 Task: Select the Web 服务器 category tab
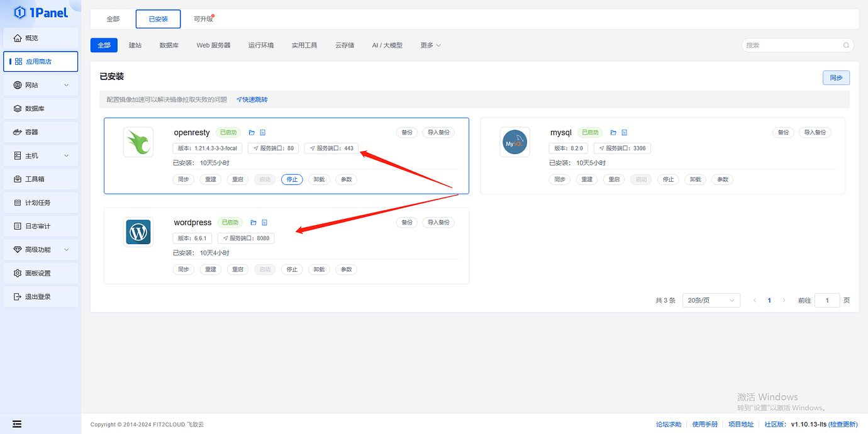coord(213,45)
